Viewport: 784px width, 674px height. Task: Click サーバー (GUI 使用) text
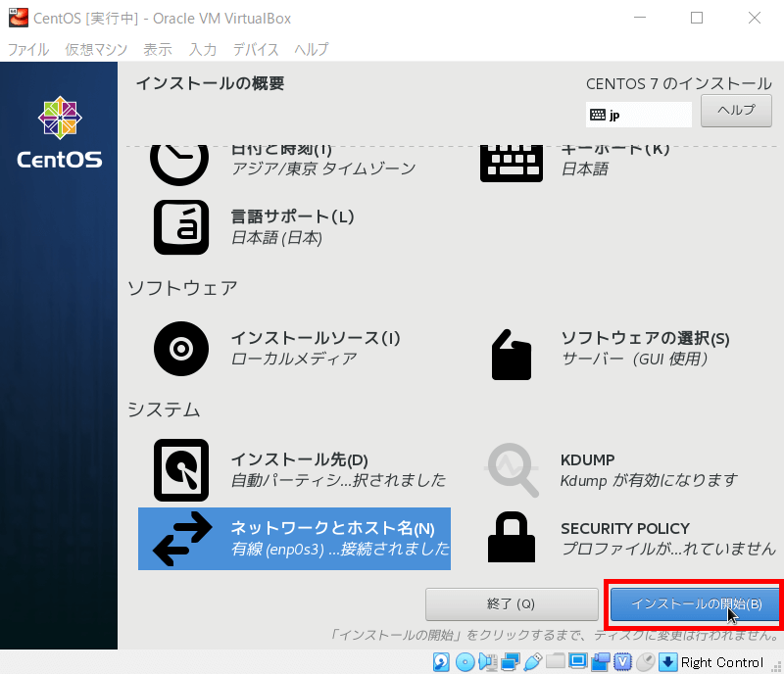635,359
